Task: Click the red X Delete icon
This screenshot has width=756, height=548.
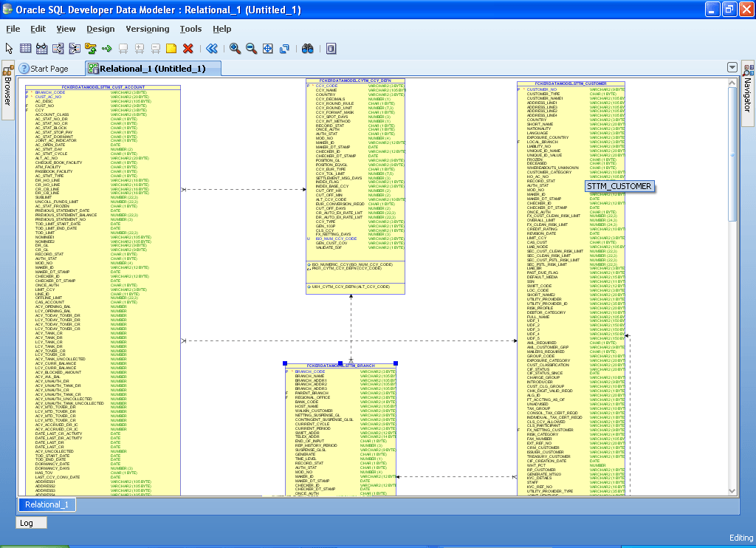Action: tap(189, 48)
